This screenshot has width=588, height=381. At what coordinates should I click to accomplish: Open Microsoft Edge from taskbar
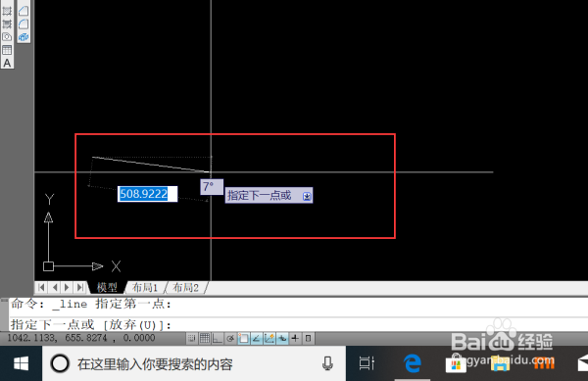pos(413,363)
